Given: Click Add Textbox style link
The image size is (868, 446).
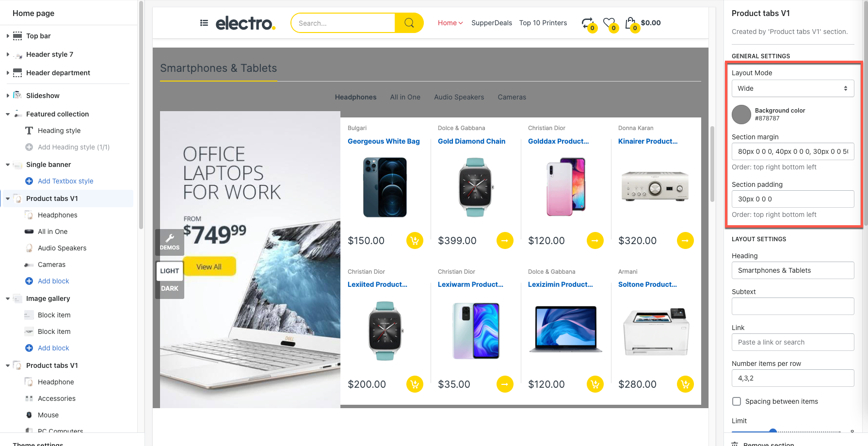Looking at the screenshot, I should [x=65, y=181].
